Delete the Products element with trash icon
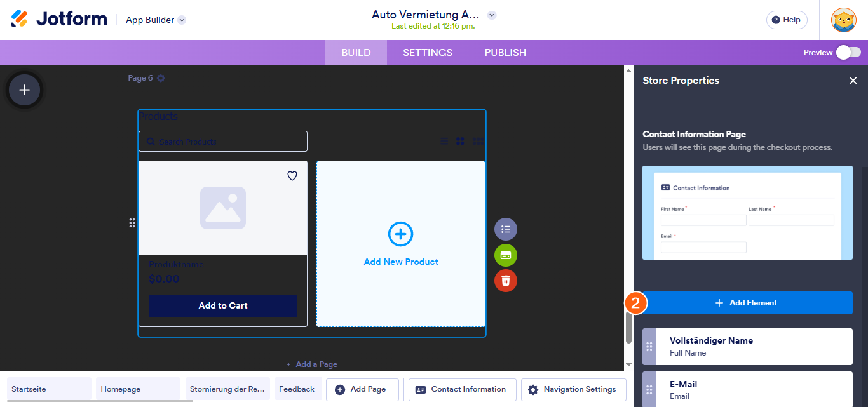868x407 pixels. tap(505, 280)
